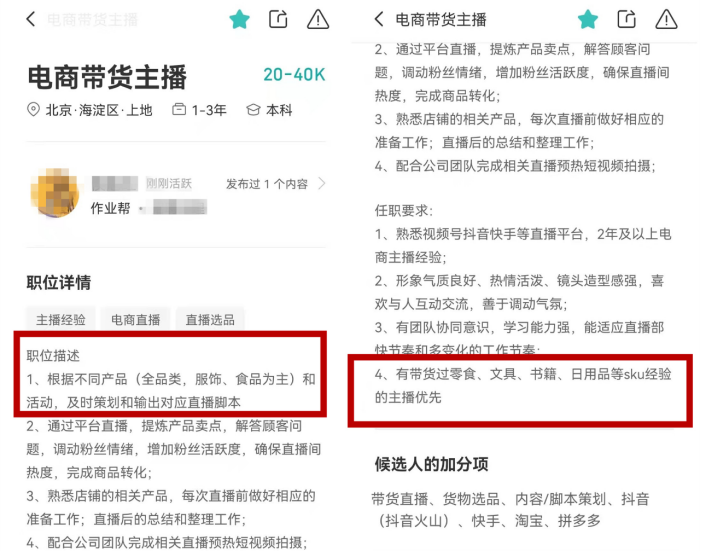Open the 作业帮 company link
The image size is (701, 551).
110,208
